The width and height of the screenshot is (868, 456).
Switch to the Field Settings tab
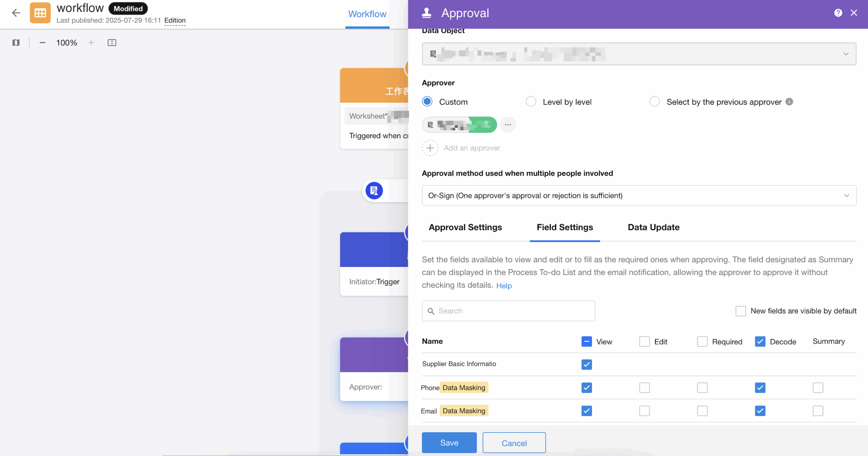(565, 227)
